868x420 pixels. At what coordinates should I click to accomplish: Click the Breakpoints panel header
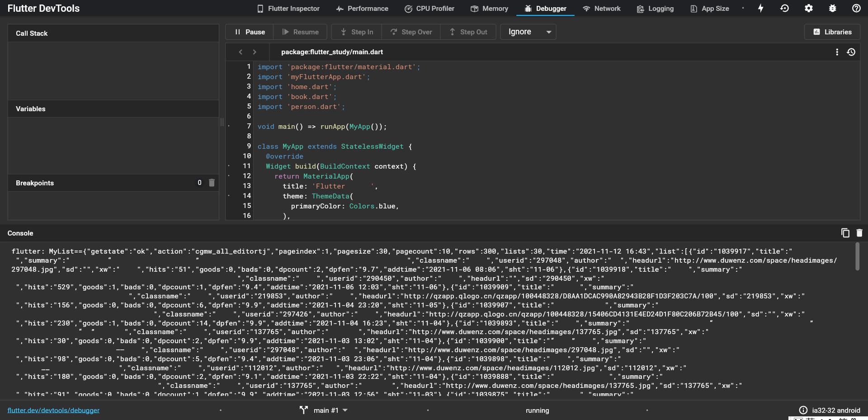click(x=113, y=183)
